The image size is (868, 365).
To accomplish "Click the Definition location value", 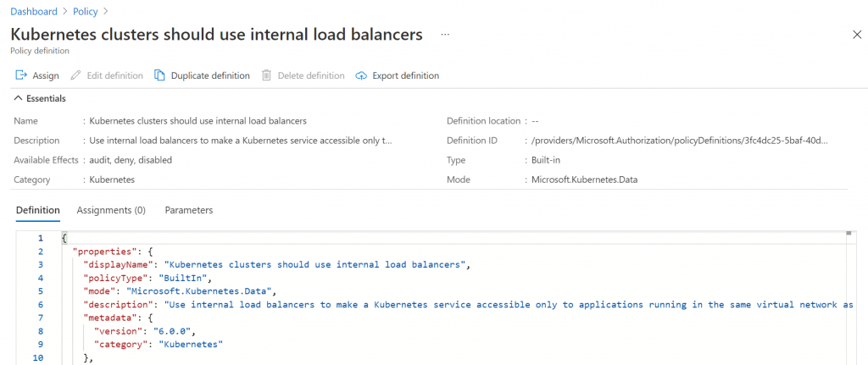I will click(x=535, y=120).
